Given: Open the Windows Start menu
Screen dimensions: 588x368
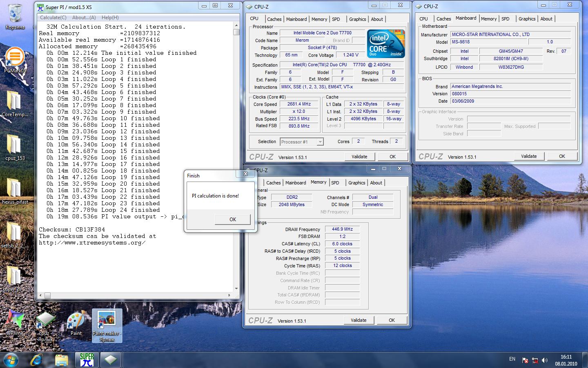Looking at the screenshot, I should [x=11, y=360].
